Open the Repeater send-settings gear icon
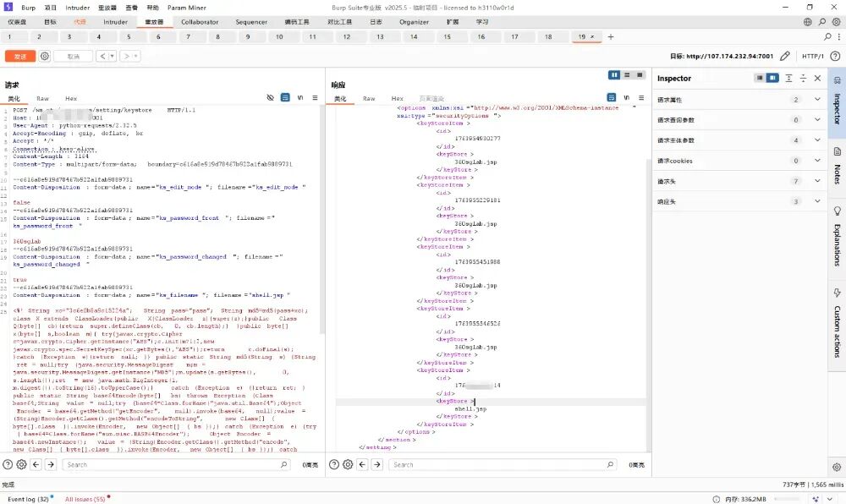This screenshot has width=846, height=504. pos(45,56)
